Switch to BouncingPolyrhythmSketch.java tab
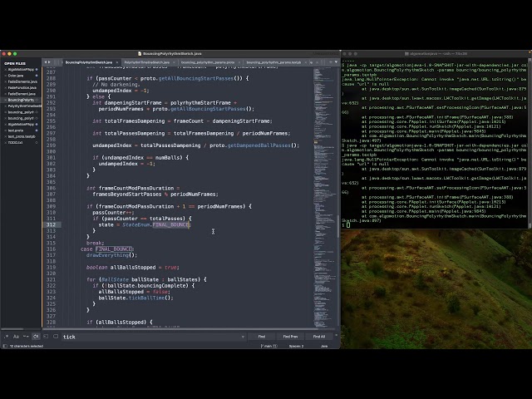Image resolution: width=532 pixels, height=399 pixels. point(89,62)
